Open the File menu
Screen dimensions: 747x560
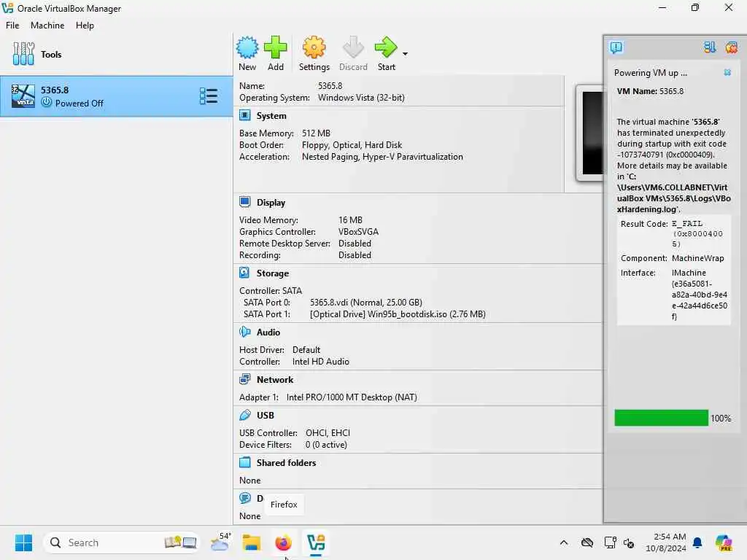[x=12, y=26]
